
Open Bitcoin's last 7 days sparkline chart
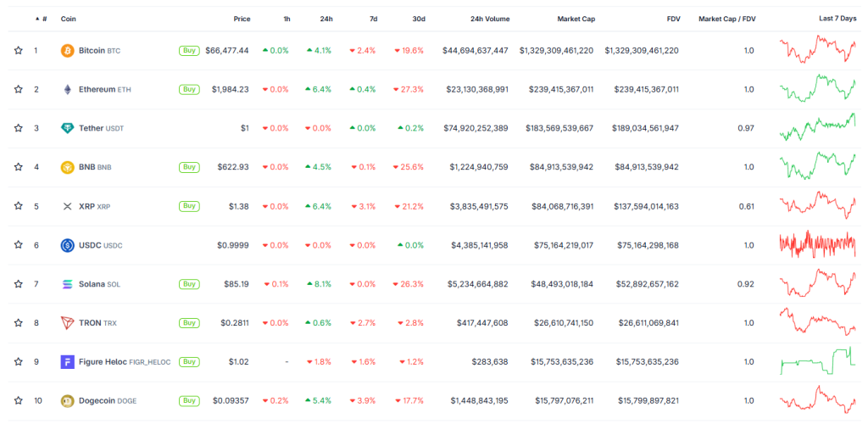point(818,50)
